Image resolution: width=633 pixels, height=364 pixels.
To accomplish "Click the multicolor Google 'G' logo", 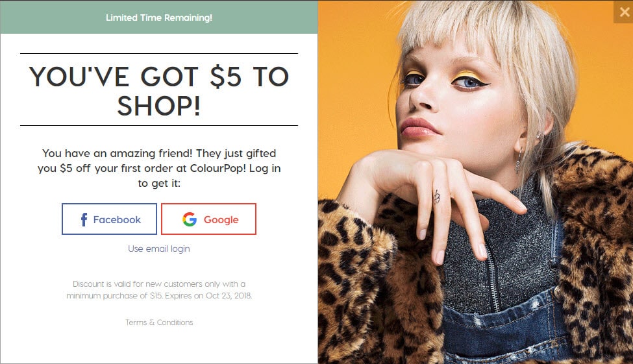I will click(x=190, y=219).
